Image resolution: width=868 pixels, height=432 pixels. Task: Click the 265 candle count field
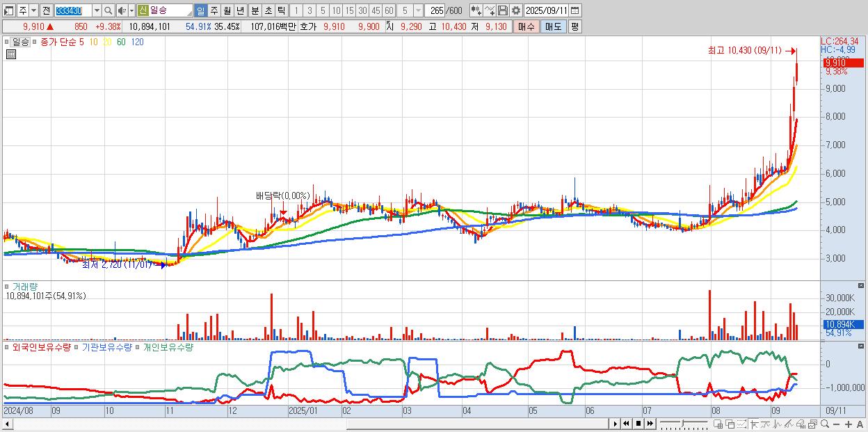coord(435,10)
